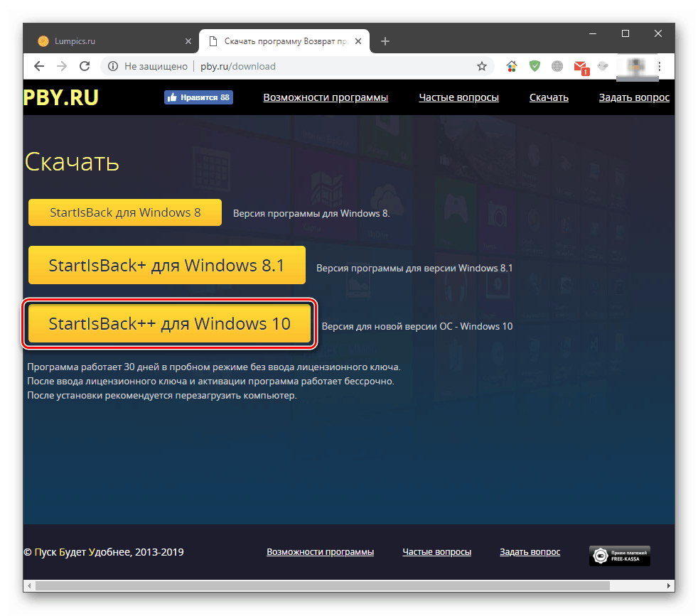Download StartIsBack для Windows 8
This screenshot has width=698, height=616.
125,212
